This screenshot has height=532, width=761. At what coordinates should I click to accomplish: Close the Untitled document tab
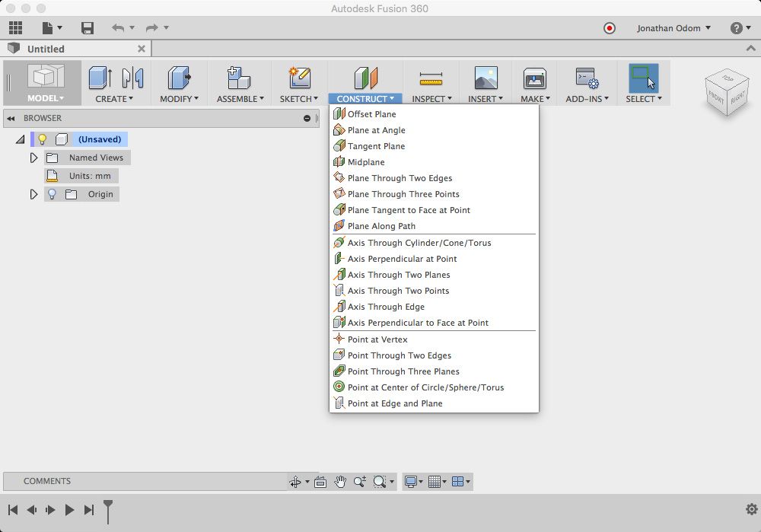pos(142,49)
